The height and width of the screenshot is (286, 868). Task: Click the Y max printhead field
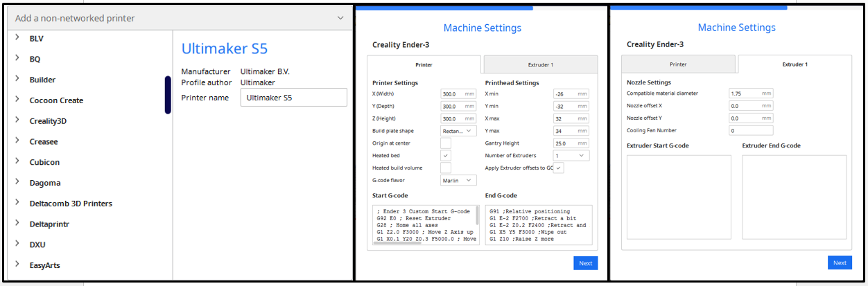pos(571,131)
